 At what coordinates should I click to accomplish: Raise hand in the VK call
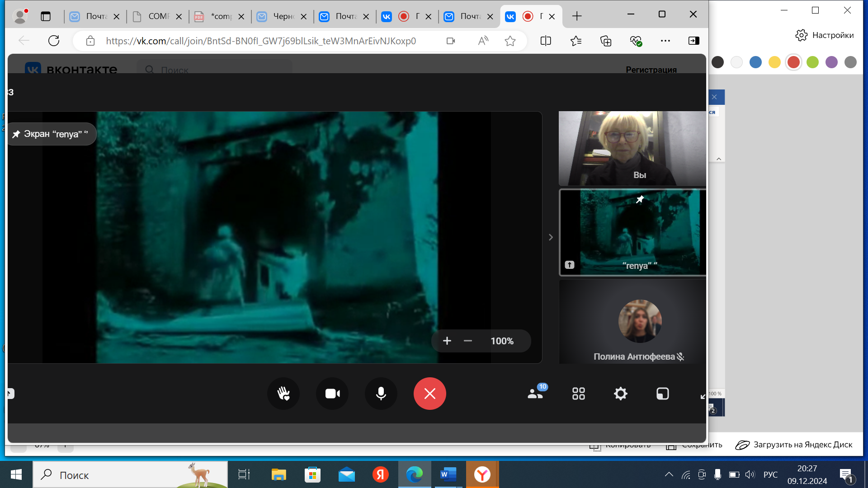point(283,394)
